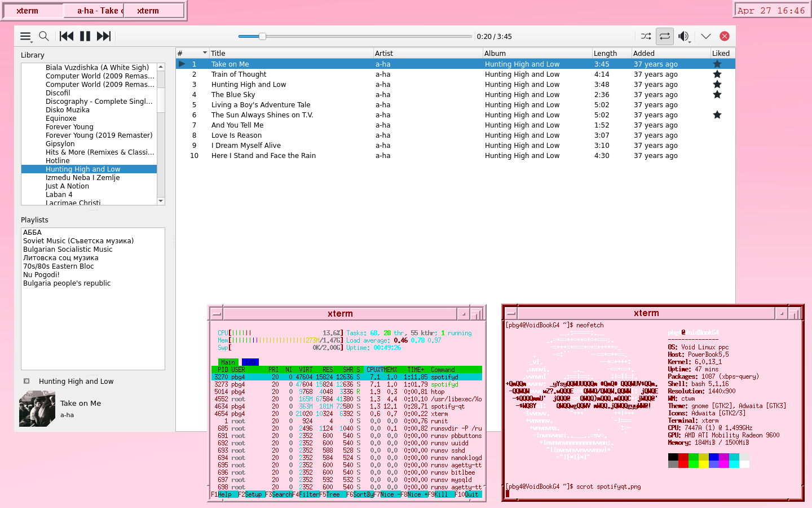Viewport: 812px width, 508px height.
Task: Open the Just A Notion album
Action: [67, 186]
